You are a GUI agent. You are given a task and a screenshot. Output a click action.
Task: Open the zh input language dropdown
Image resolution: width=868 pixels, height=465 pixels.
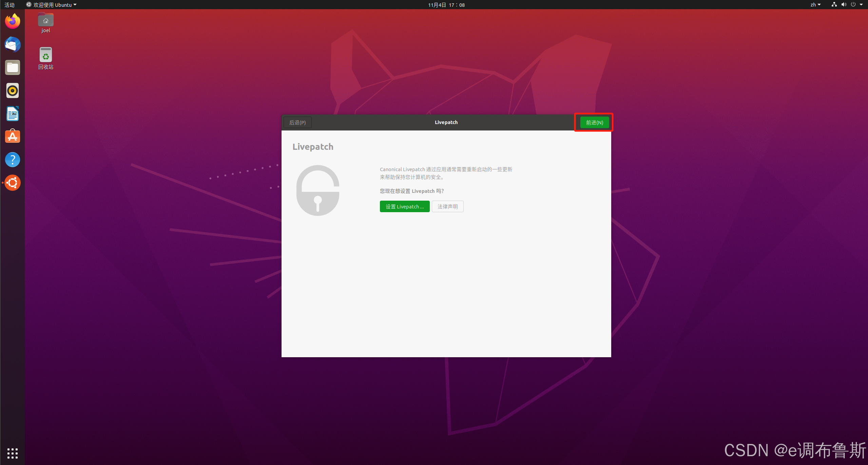(x=815, y=5)
